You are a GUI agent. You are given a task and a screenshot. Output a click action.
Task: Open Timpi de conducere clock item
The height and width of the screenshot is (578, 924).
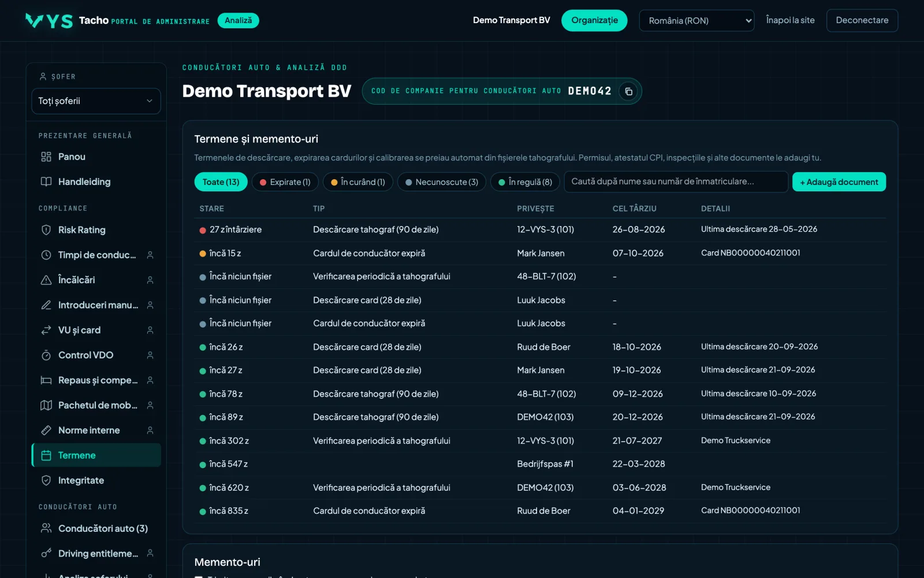(96, 255)
